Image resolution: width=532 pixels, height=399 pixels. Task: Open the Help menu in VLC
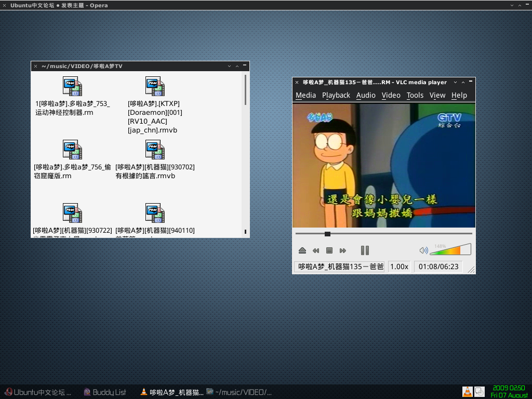459,96
